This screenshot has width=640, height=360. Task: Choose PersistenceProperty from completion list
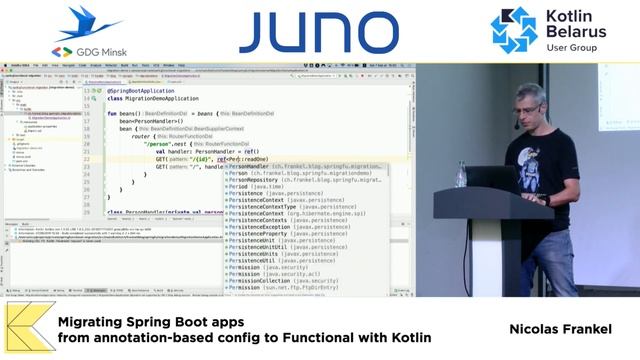(x=305, y=233)
